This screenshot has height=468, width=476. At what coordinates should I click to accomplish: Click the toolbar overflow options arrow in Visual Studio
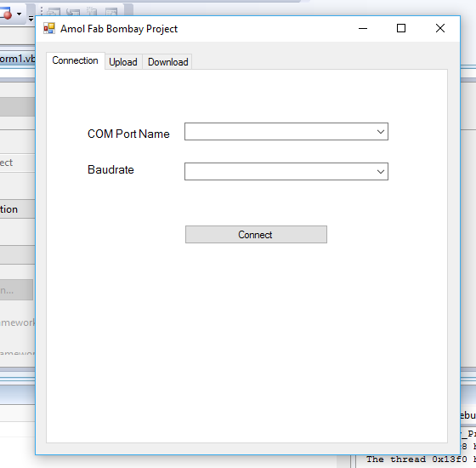click(x=31, y=19)
